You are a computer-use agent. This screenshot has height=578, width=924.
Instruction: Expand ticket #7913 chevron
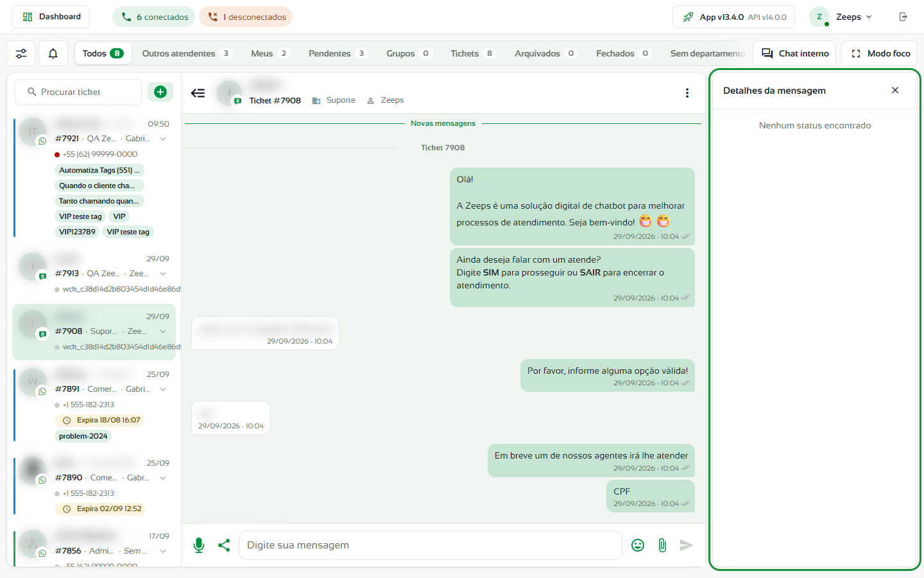pos(163,274)
